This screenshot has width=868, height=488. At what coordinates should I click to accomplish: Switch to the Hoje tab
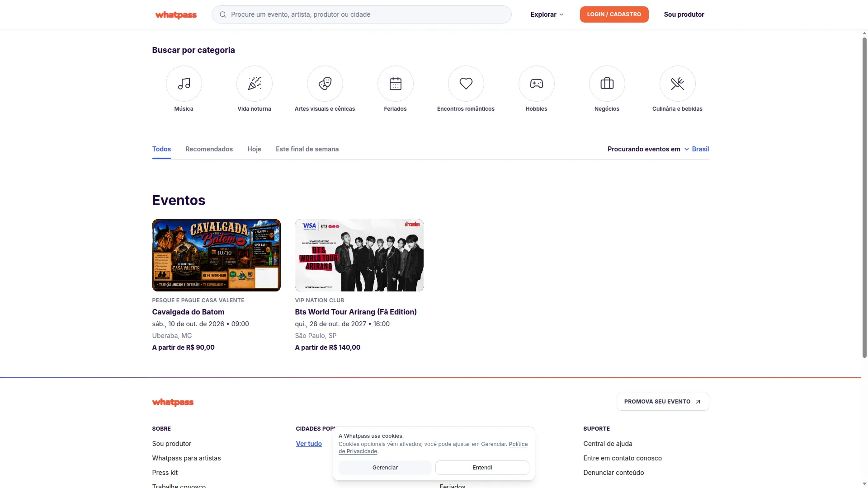(254, 149)
